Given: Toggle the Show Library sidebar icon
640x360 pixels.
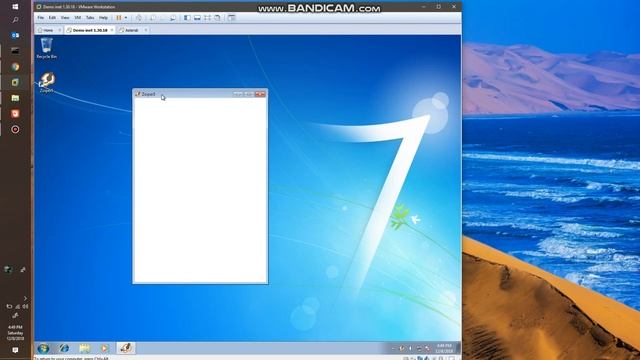Looking at the screenshot, I should [187, 18].
